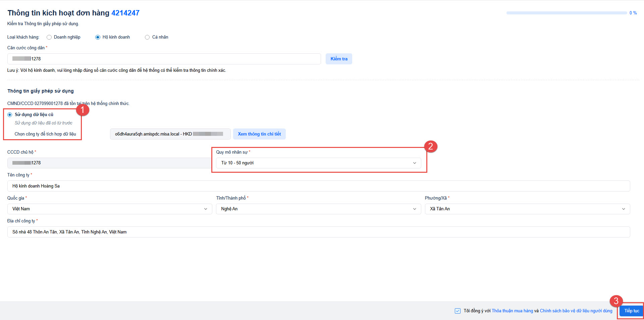Select the Doanh nghiệp customer type
Viewport: 644px width, 320px height.
pos(49,37)
